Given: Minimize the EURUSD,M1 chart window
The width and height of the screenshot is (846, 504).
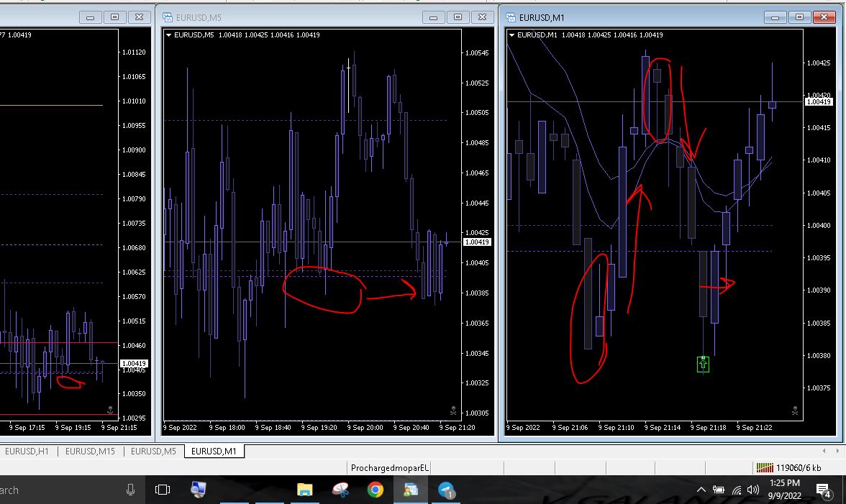Looking at the screenshot, I should [x=775, y=17].
